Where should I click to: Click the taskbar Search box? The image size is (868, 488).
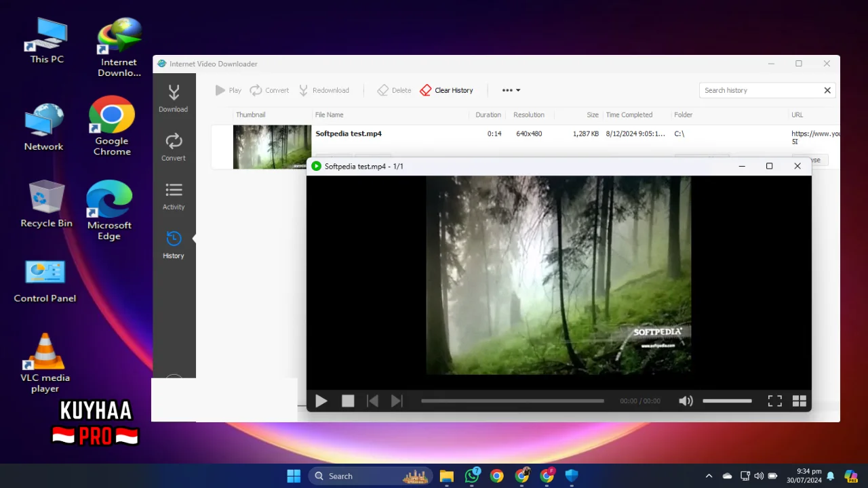point(371,476)
